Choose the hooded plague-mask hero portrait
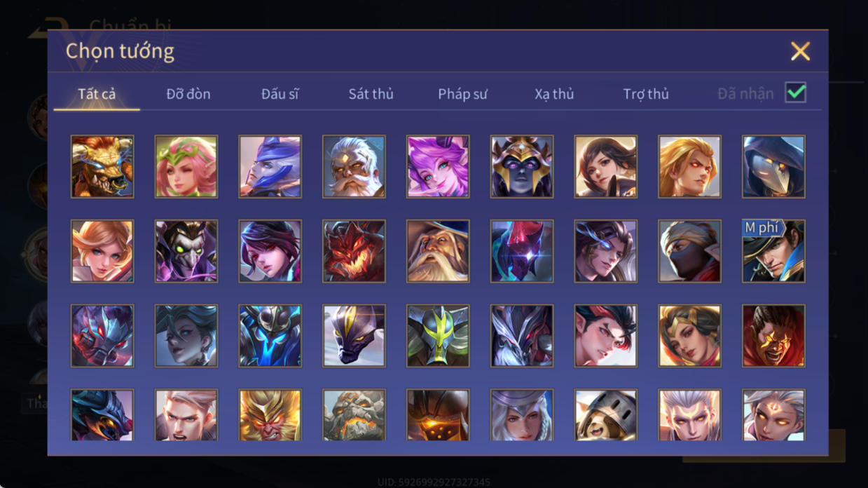Screen dimensions: 868x488 773,167
